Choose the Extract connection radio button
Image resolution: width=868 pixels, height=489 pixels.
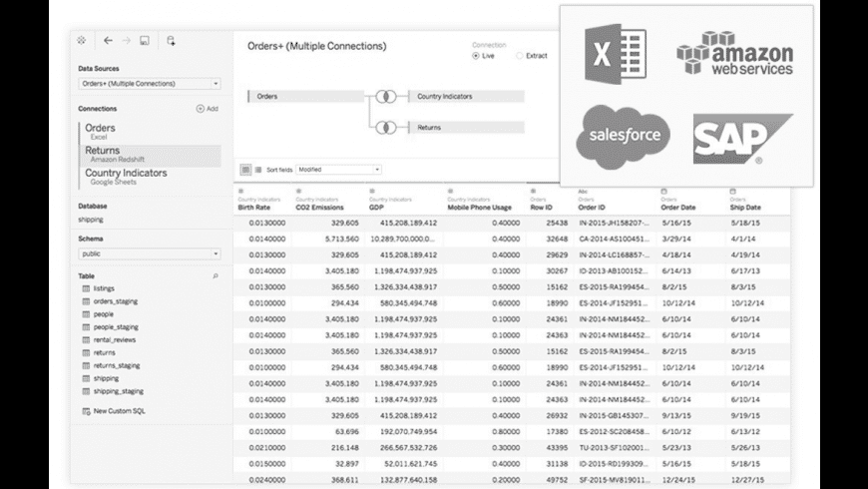click(519, 56)
